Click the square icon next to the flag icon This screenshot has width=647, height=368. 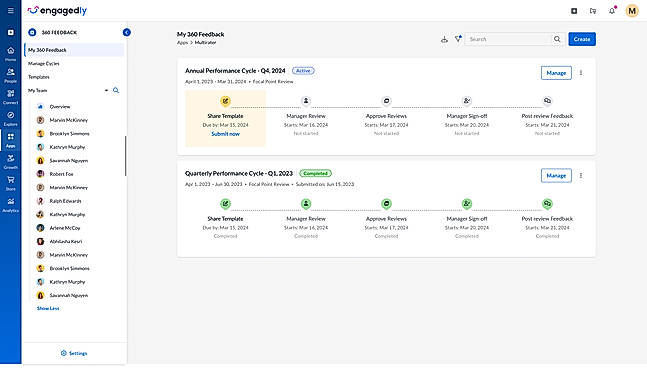tap(574, 11)
